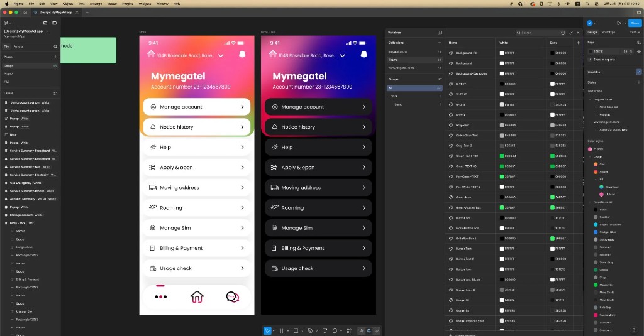Viewport: 644px width, 336px height.
Task: Open Notice history chevron in dark mockup
Action: pyautogui.click(x=364, y=127)
